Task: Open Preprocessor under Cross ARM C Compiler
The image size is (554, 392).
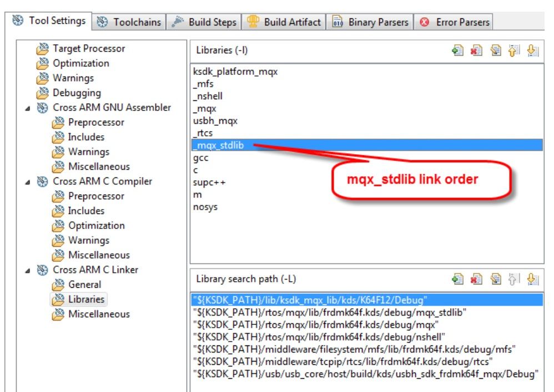Action: click(88, 196)
